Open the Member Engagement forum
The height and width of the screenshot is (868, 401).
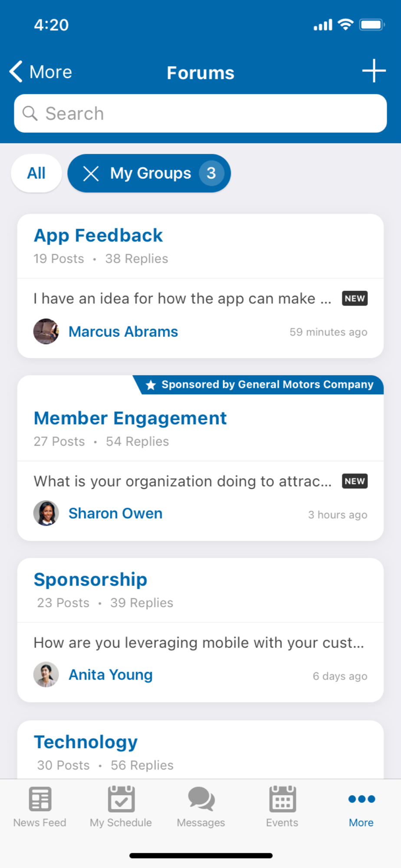click(130, 418)
